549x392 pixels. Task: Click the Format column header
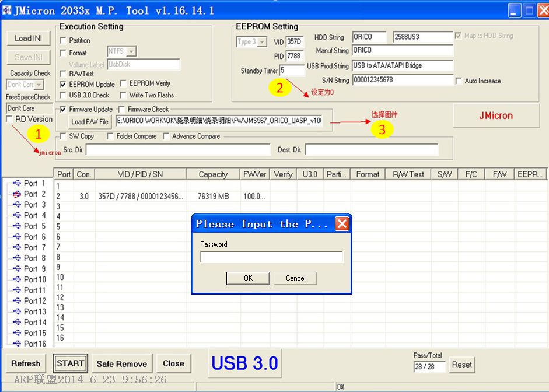[x=368, y=174]
